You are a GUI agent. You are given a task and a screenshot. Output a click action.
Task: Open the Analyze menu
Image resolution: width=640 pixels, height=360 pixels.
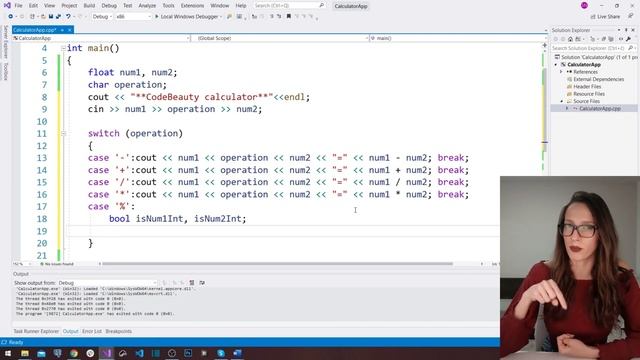tap(147, 6)
